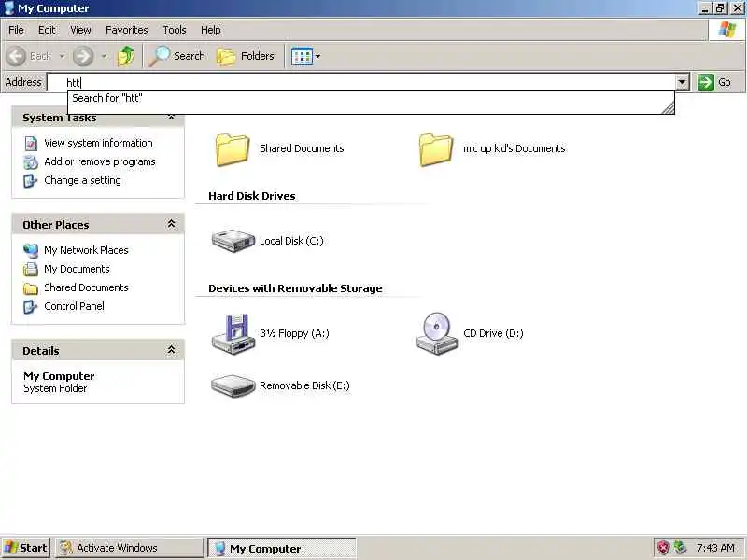Go up one folder level
Image resolution: width=747 pixels, height=560 pixels.
tap(126, 56)
